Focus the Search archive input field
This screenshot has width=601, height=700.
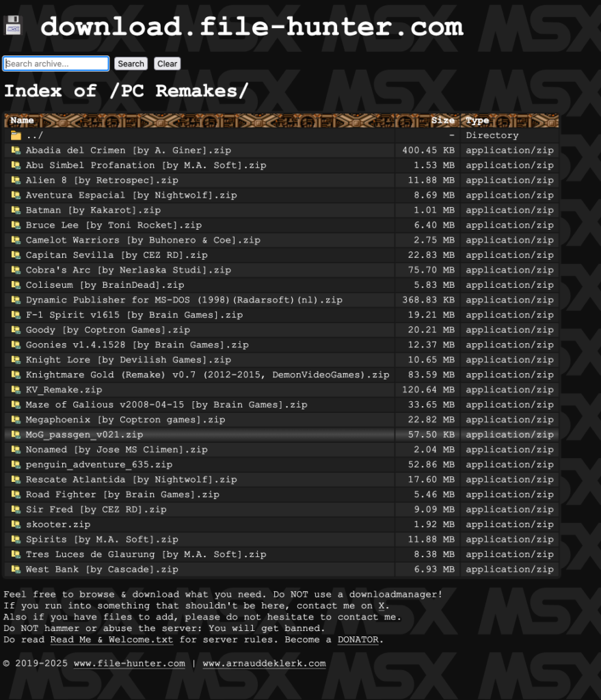[x=56, y=64]
